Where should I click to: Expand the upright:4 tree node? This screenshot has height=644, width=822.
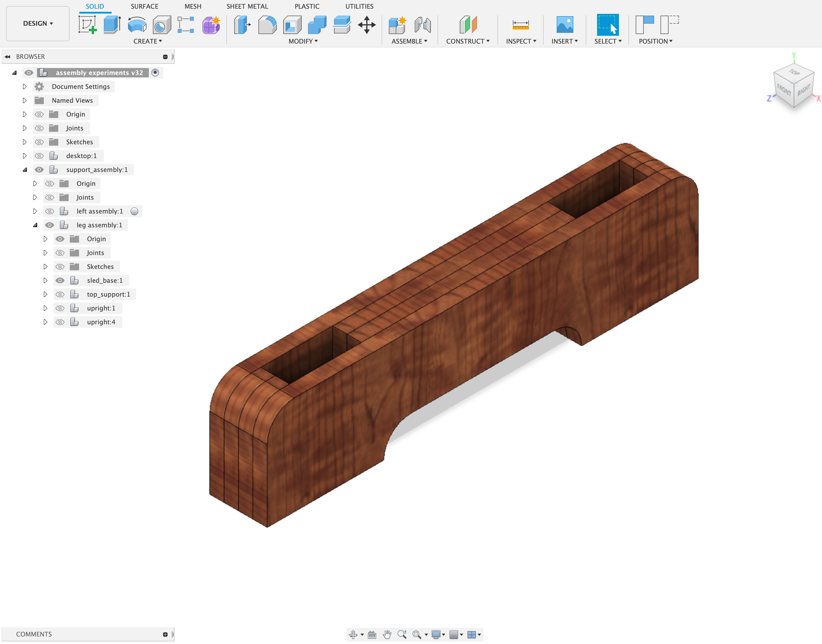tap(45, 322)
